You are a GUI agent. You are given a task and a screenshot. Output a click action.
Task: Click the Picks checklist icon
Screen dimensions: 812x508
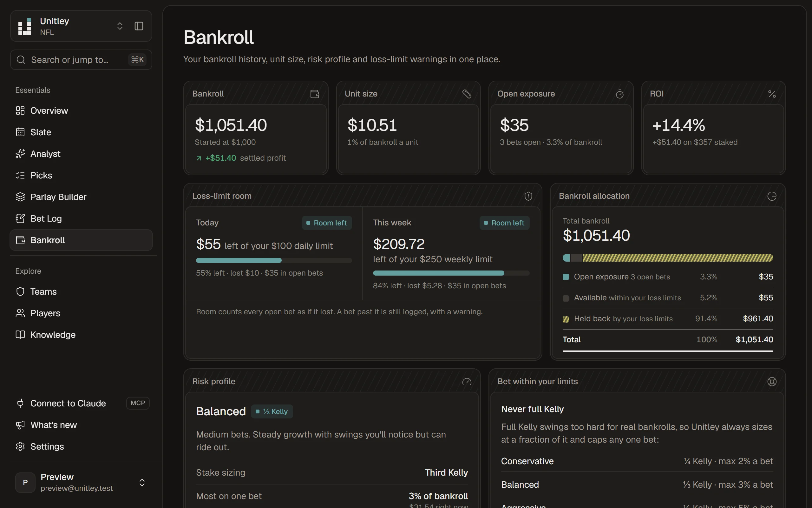pos(20,175)
